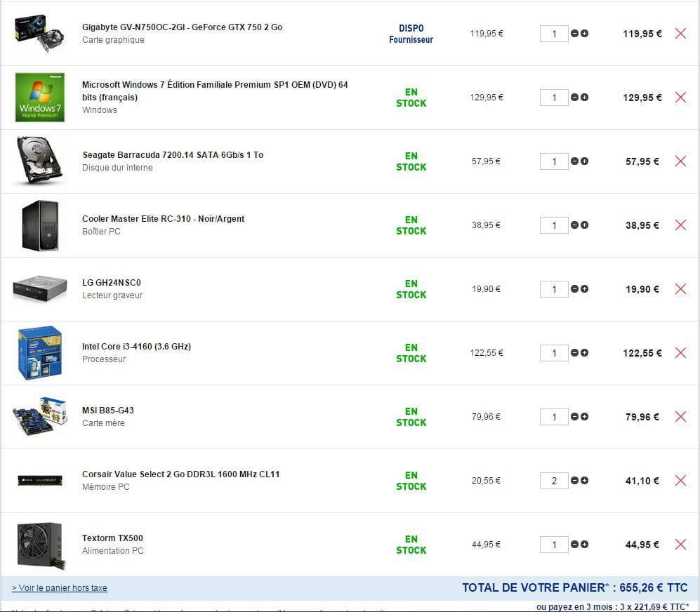The width and height of the screenshot is (700, 612).
Task: Increase quantity of Corsair Value Select memory
Action: (584, 480)
